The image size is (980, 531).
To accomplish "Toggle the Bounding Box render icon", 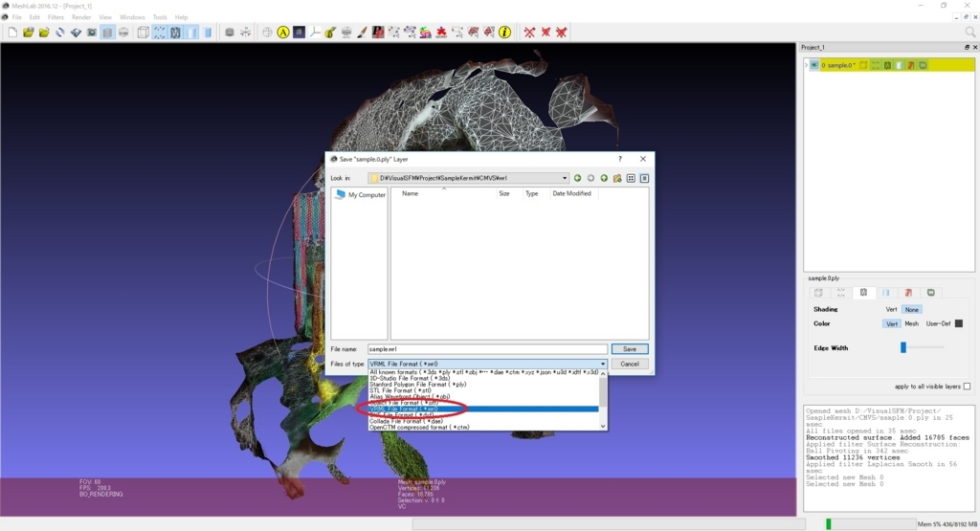I will tap(144, 33).
